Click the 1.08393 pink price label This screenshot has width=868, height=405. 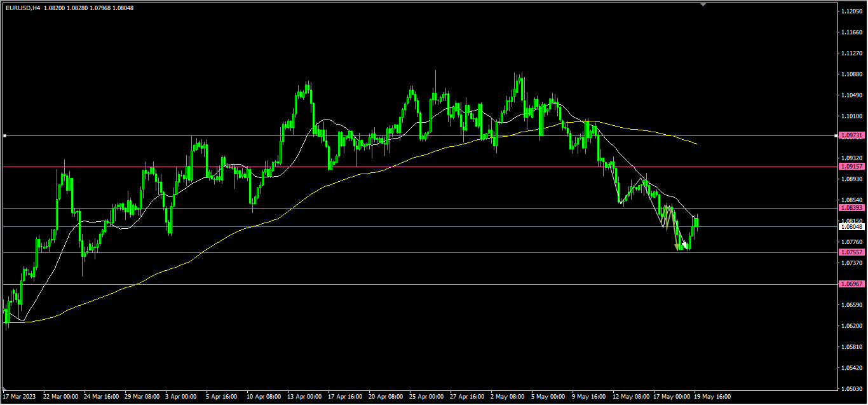[x=851, y=208]
